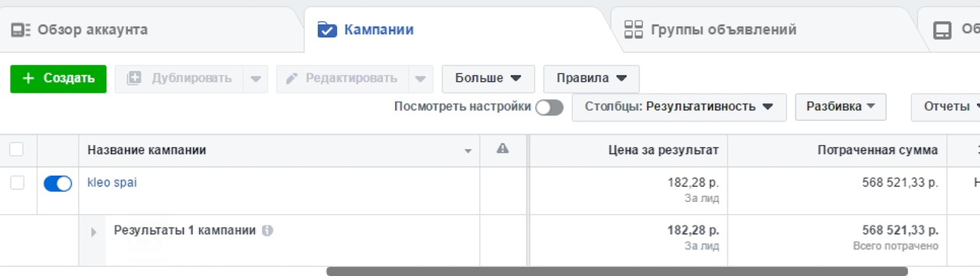This screenshot has width=980, height=279.
Task: Click the Результаты 1 кампании label
Action: 185,230
